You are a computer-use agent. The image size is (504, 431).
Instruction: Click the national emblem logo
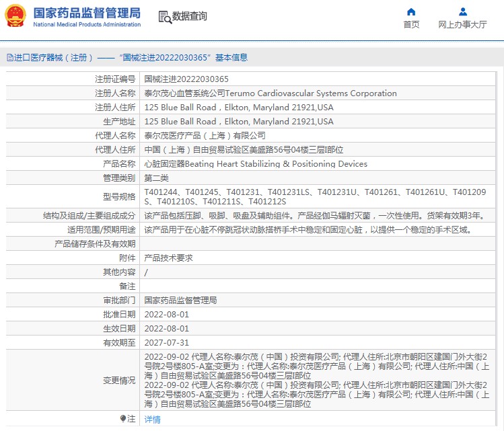(x=15, y=15)
